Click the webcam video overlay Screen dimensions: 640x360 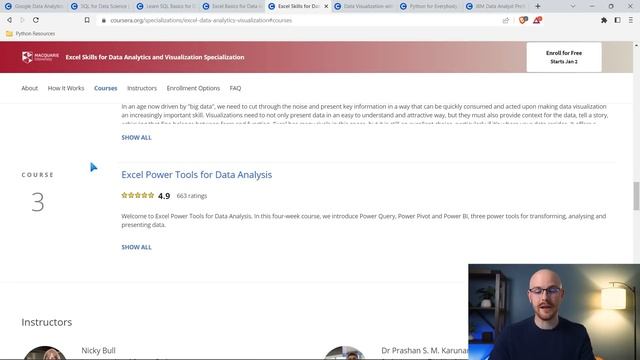point(554,312)
